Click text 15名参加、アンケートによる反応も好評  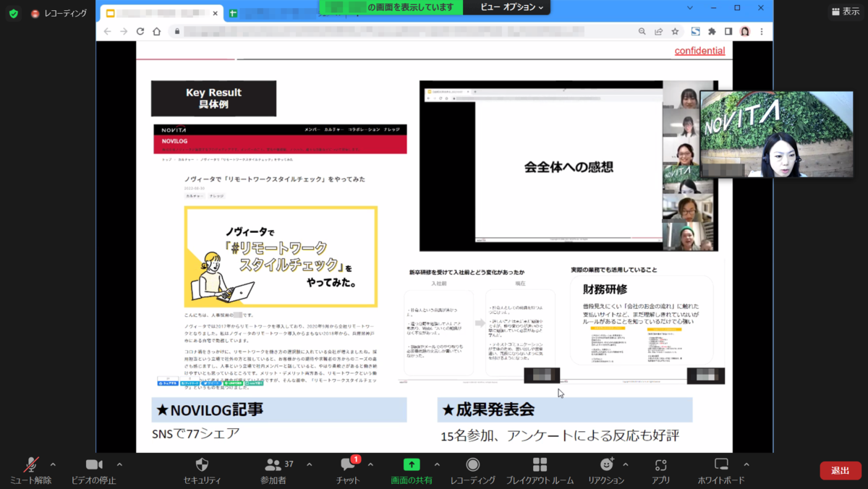[x=560, y=435]
